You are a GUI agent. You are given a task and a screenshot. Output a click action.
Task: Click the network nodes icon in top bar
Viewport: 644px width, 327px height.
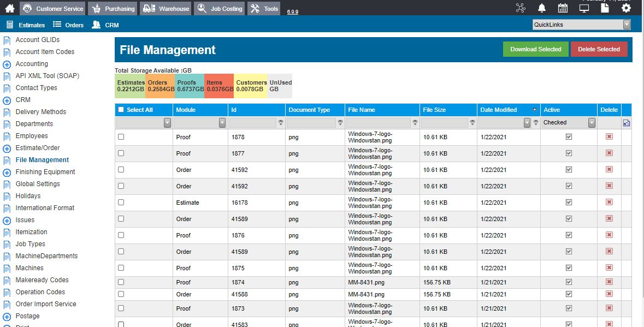click(x=521, y=8)
